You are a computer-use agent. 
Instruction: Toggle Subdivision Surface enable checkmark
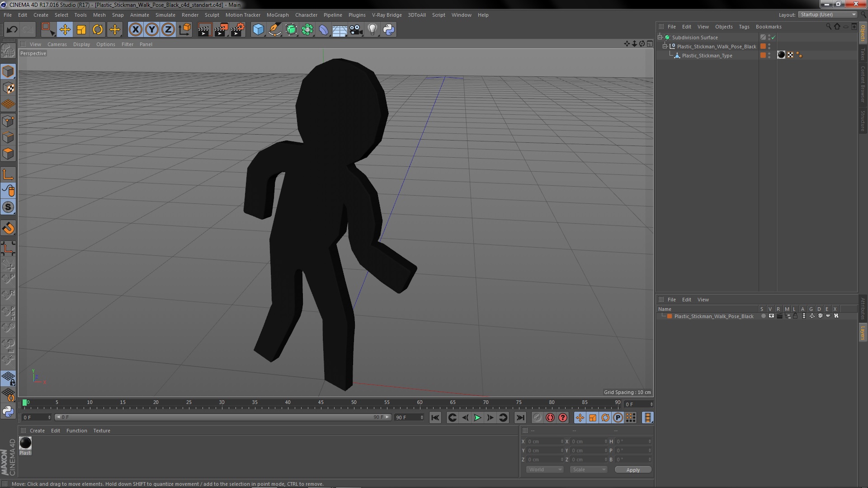(x=774, y=38)
